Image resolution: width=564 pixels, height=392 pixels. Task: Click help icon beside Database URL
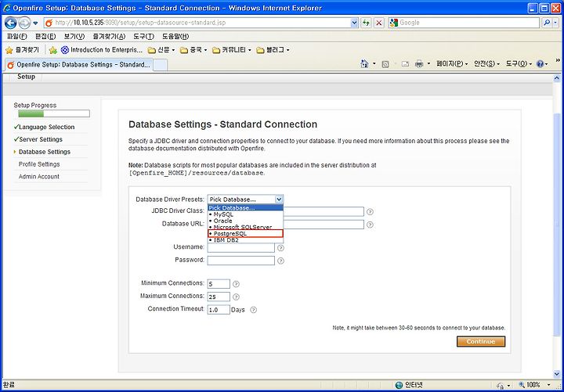point(370,225)
